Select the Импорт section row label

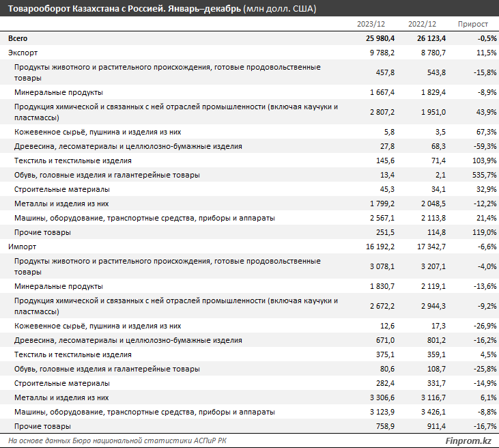22,247
